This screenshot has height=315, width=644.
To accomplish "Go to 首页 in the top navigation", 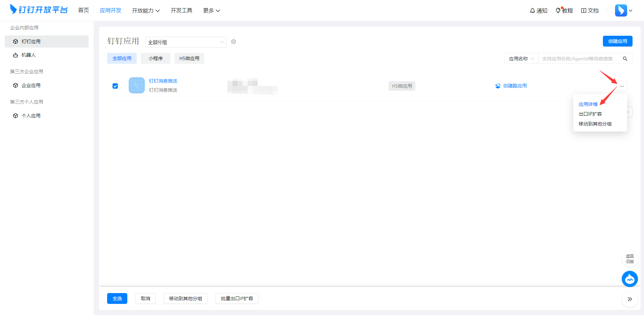I will point(84,10).
